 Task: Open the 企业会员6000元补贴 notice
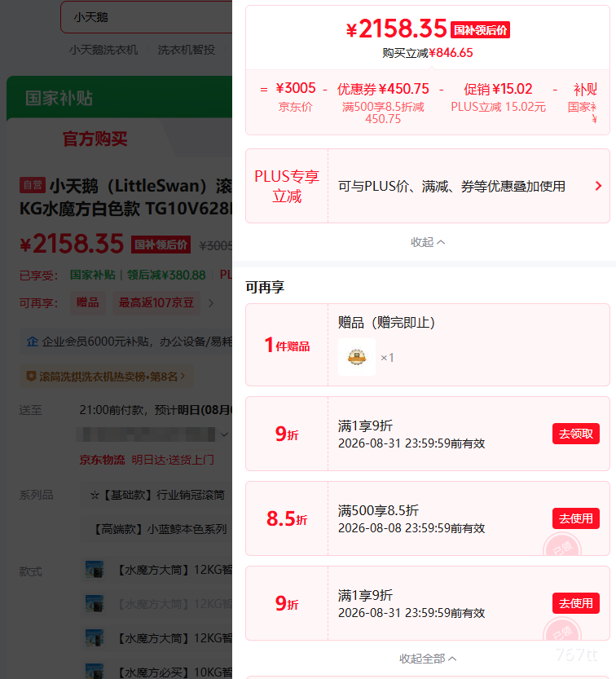coord(126,342)
